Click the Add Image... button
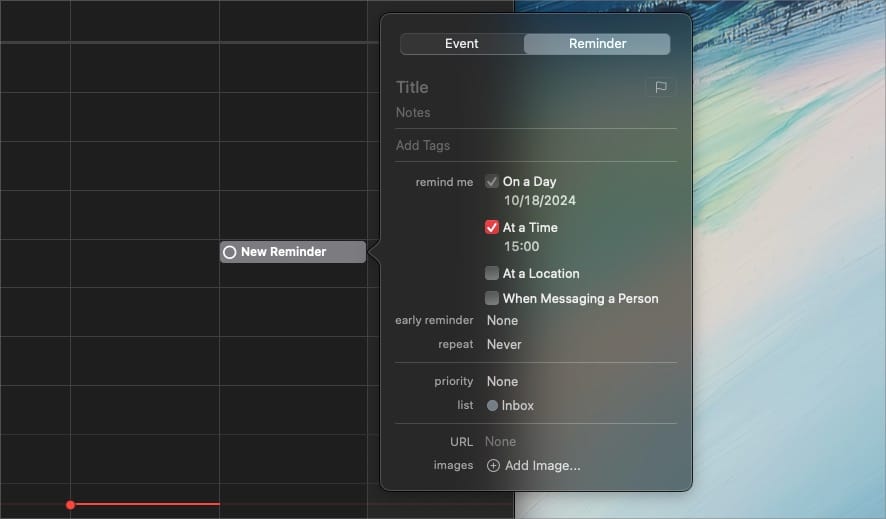Viewport: 886px width, 519px height. 533,465
